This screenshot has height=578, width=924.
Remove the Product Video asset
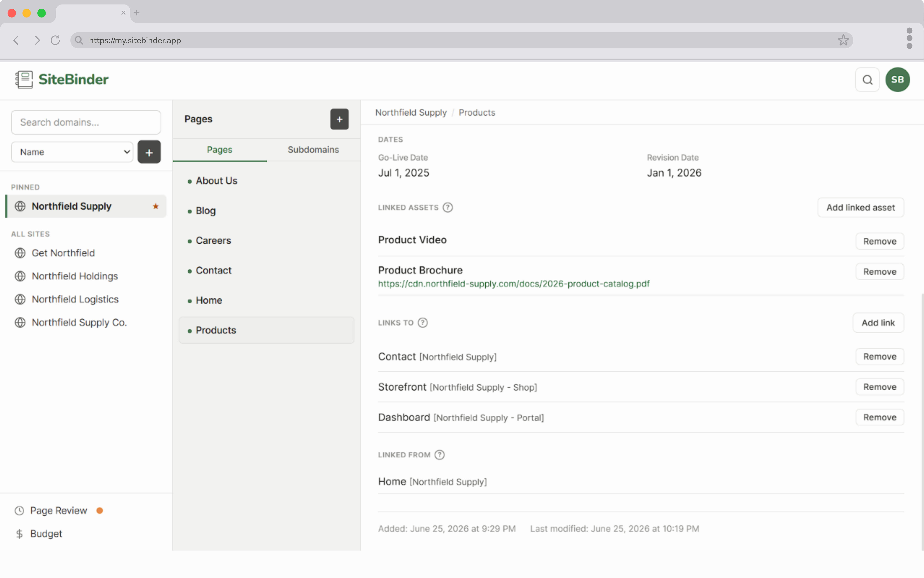pos(879,241)
